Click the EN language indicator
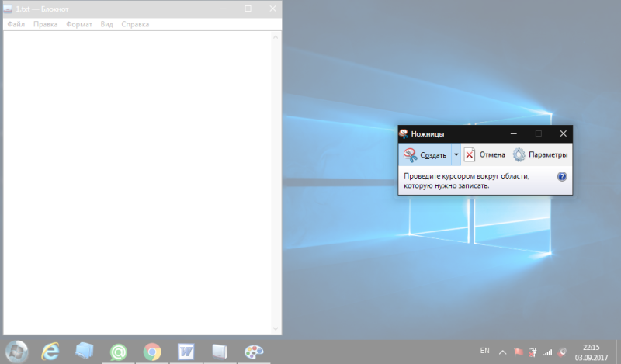The height and width of the screenshot is (364, 621). (x=484, y=351)
